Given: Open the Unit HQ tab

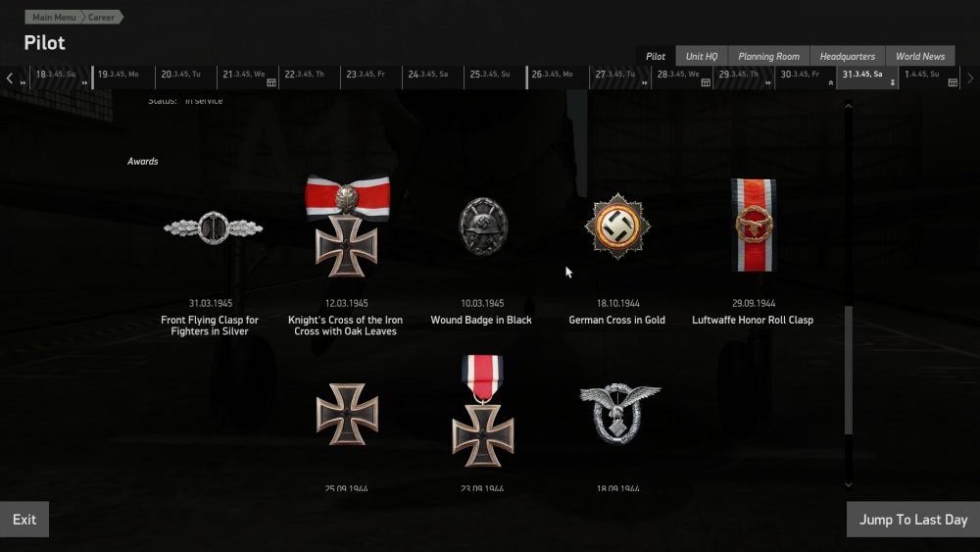Looking at the screenshot, I should coord(702,56).
